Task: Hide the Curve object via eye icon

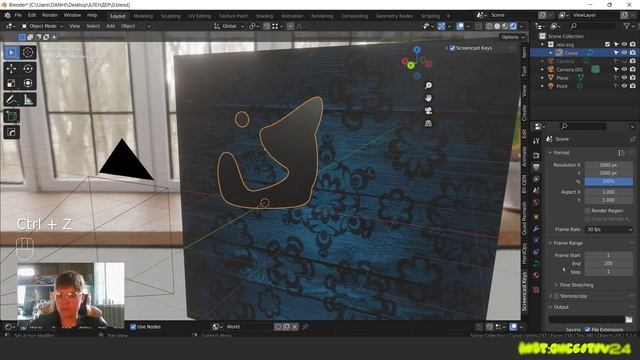Action: click(624, 53)
